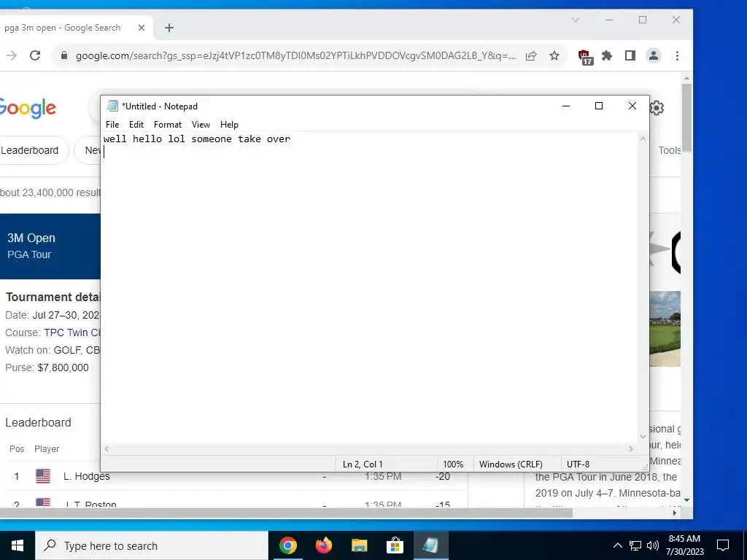Share this page icon in address bar
The height and width of the screenshot is (560, 747).
point(531,55)
